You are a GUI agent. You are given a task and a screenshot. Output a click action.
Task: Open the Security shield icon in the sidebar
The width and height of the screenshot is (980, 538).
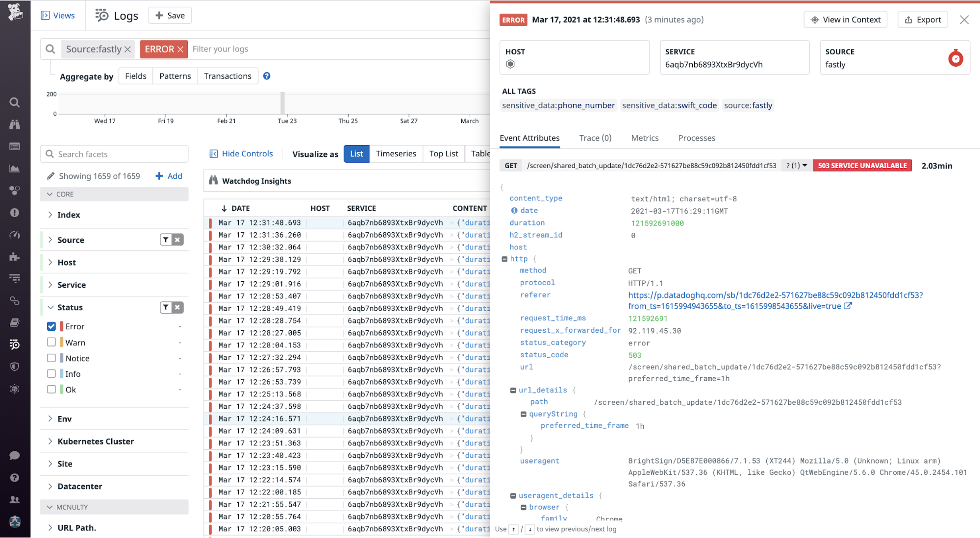click(14, 366)
